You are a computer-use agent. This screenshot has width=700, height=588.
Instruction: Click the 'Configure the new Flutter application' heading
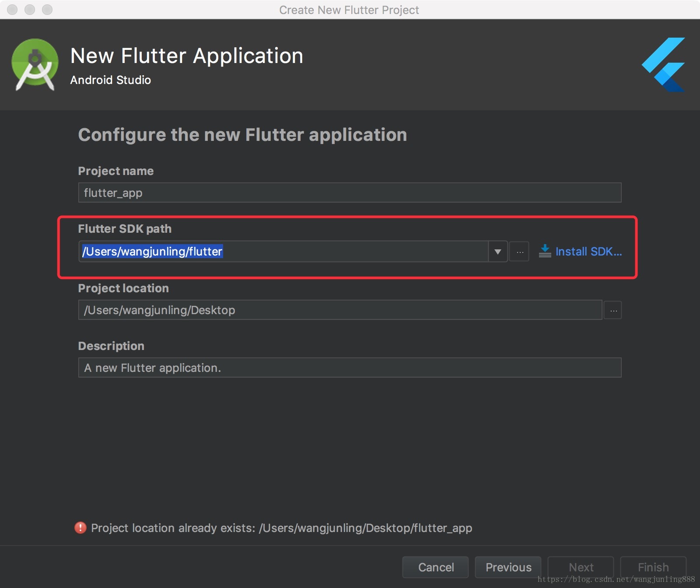coord(242,135)
